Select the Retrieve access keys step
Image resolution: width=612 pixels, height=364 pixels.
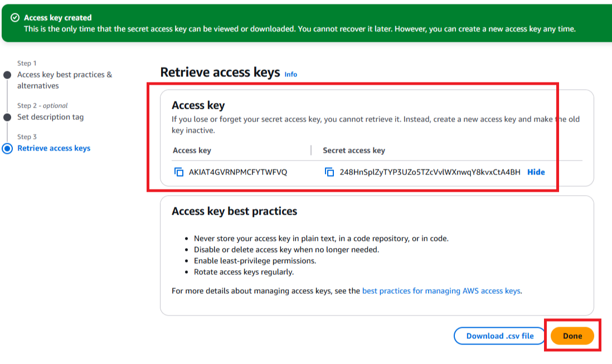54,148
